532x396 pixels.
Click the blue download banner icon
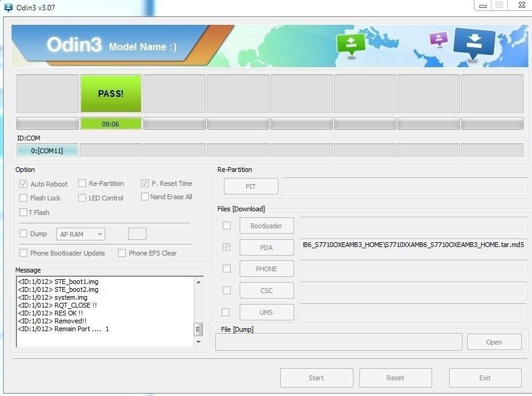click(x=474, y=44)
